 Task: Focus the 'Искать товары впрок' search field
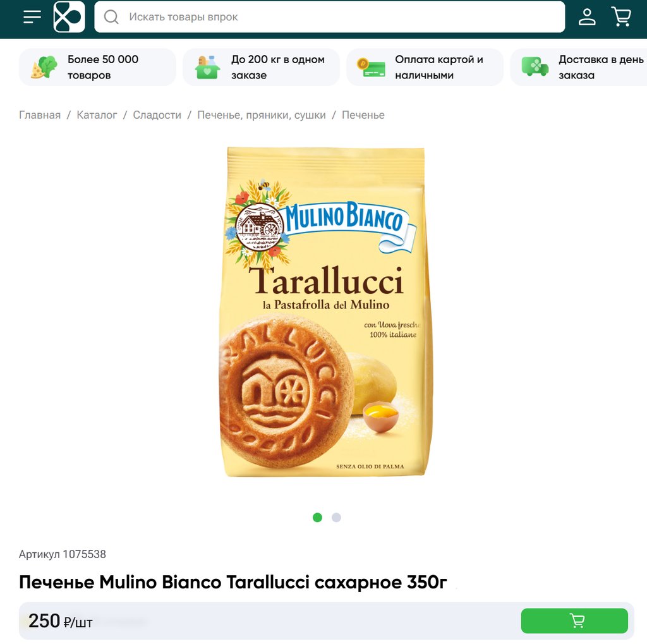tap(329, 17)
